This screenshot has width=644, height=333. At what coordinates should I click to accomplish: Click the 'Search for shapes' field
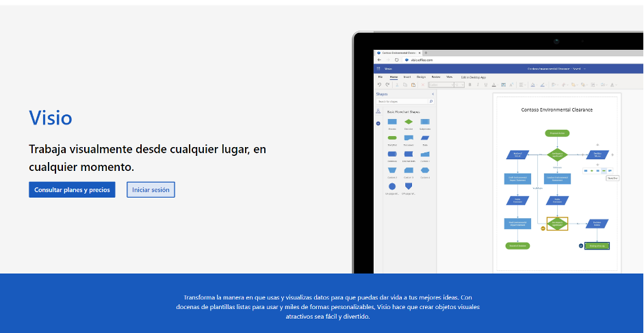click(402, 101)
